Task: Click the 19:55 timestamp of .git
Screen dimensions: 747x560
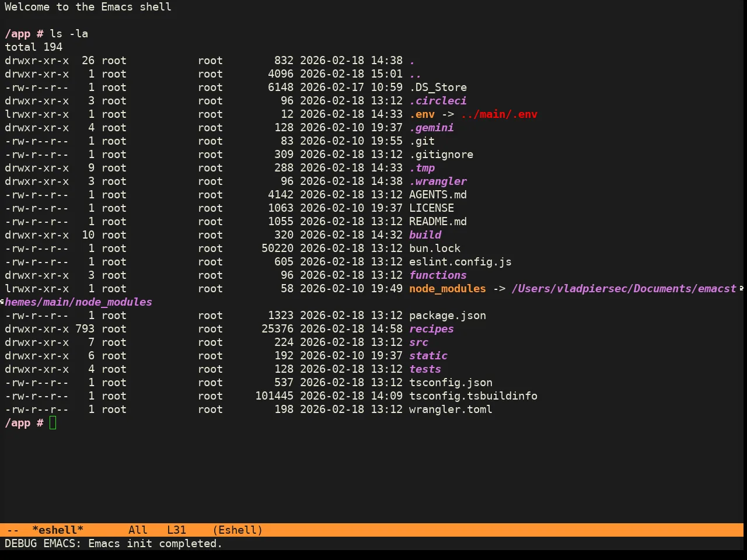Action: 386,141
